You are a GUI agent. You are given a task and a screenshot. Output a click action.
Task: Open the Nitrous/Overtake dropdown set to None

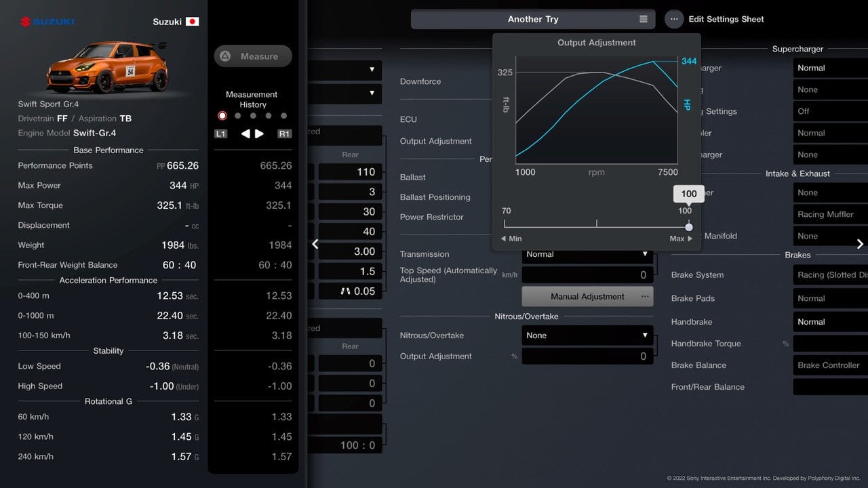587,335
